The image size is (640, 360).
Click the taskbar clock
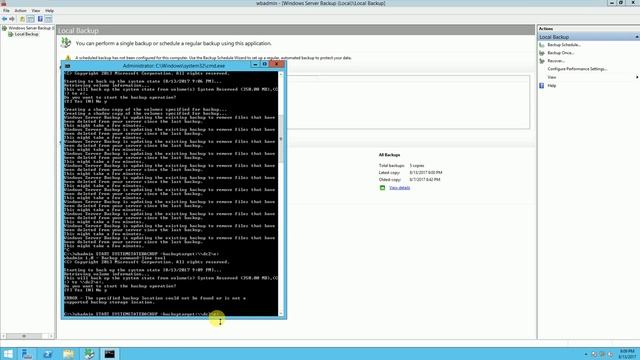[x=627, y=354]
